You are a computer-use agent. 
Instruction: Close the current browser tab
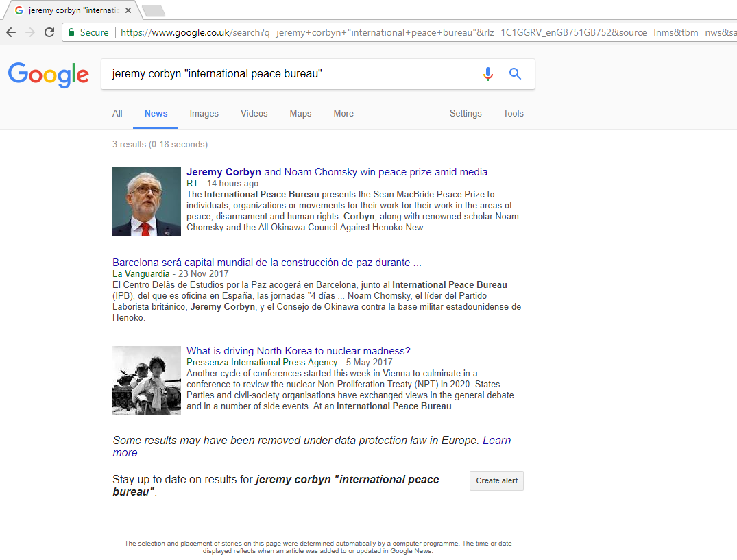pos(128,11)
